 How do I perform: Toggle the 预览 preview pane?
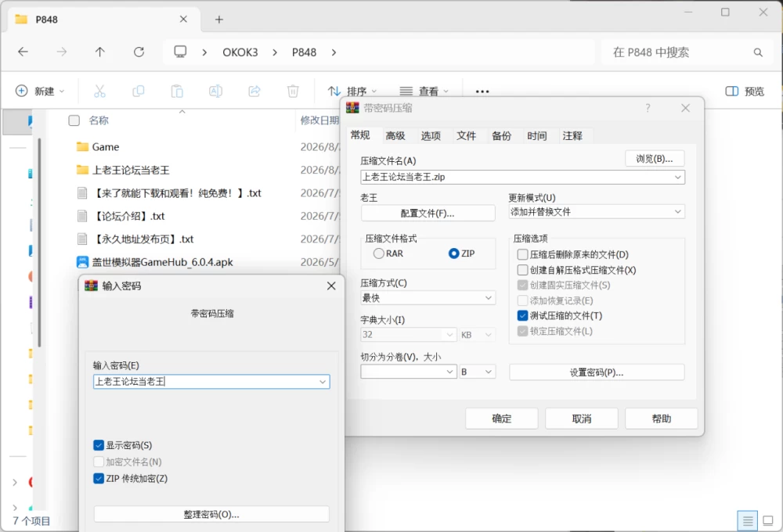745,92
